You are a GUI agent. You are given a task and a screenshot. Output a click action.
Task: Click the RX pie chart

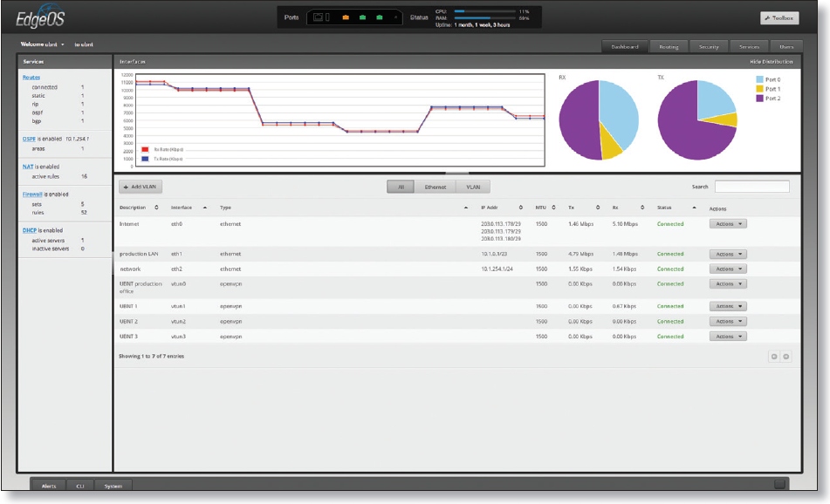click(599, 120)
